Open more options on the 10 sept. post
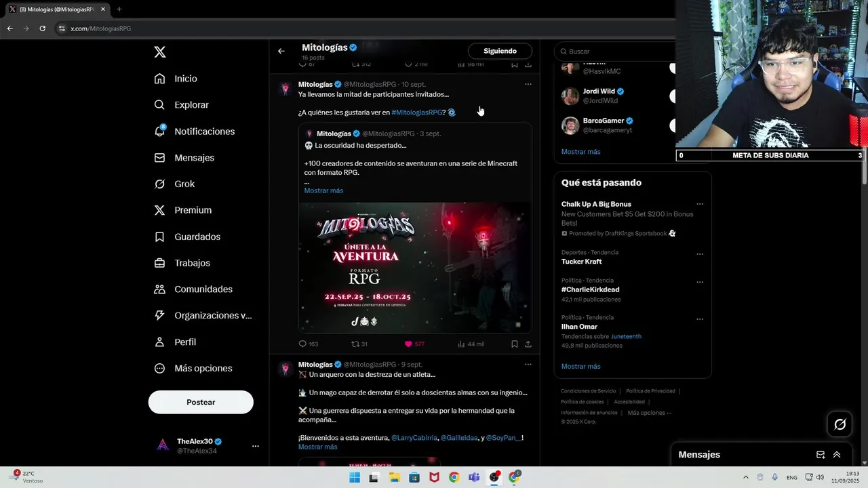 [528, 85]
